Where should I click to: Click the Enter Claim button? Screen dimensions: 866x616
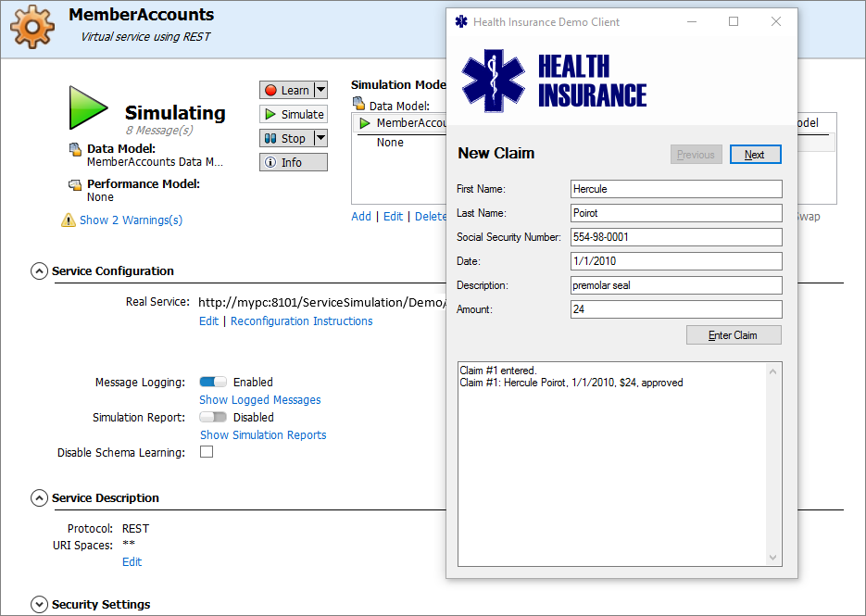(734, 335)
